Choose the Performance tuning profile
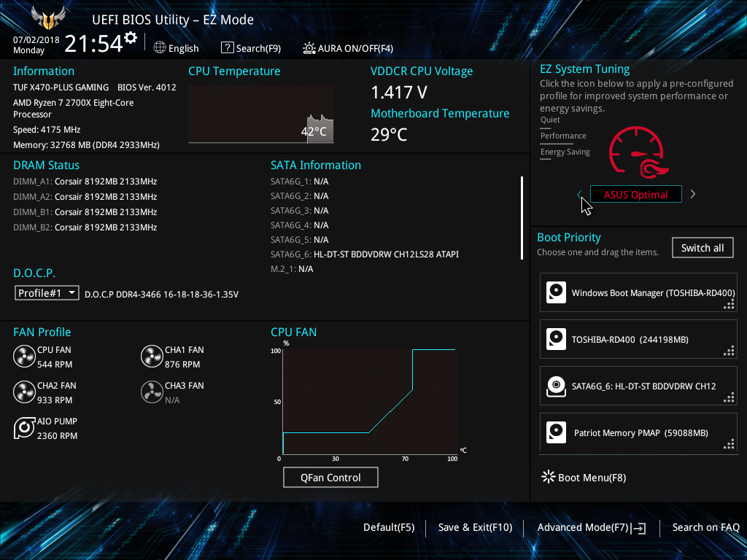Screen dimensions: 747x560 563,136
